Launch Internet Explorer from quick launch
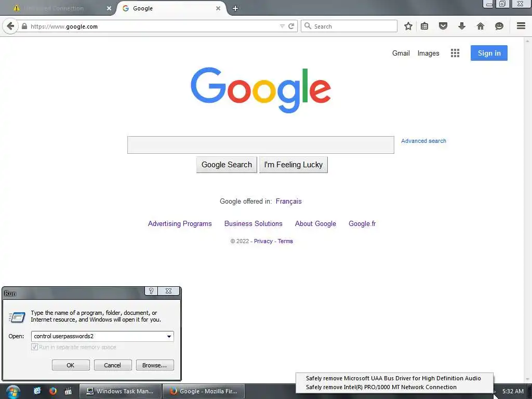This screenshot has height=399, width=532. coord(37,391)
